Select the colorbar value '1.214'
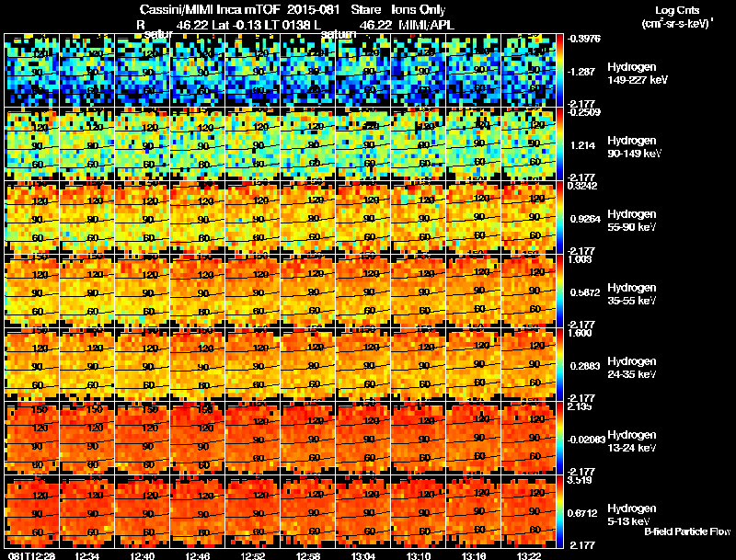This screenshot has width=736, height=560. 582,145
